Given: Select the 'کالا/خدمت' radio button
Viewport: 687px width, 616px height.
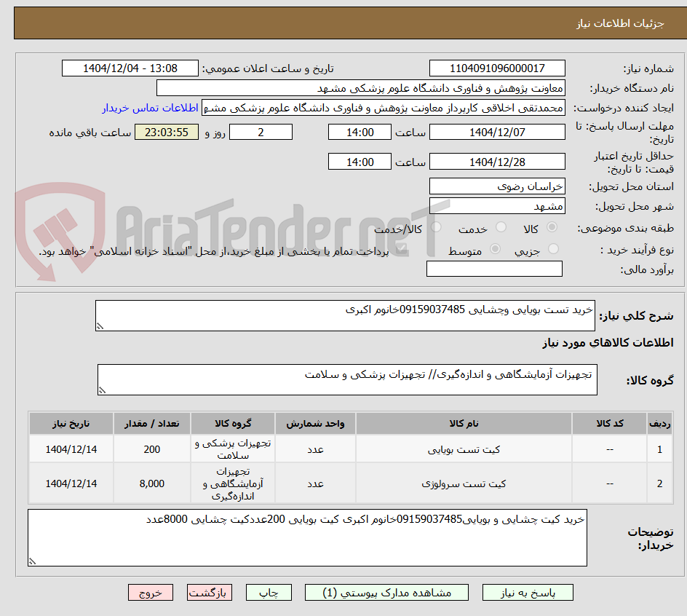Looking at the screenshot, I should point(436,227).
